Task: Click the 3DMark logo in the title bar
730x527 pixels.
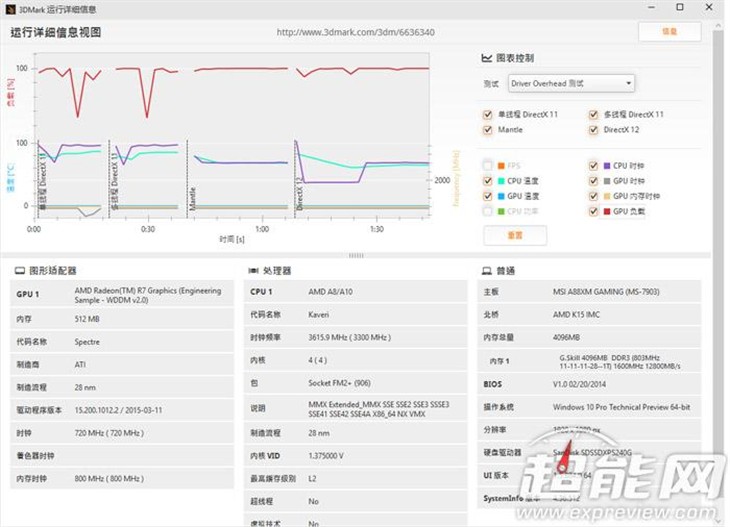Action: tap(10, 8)
